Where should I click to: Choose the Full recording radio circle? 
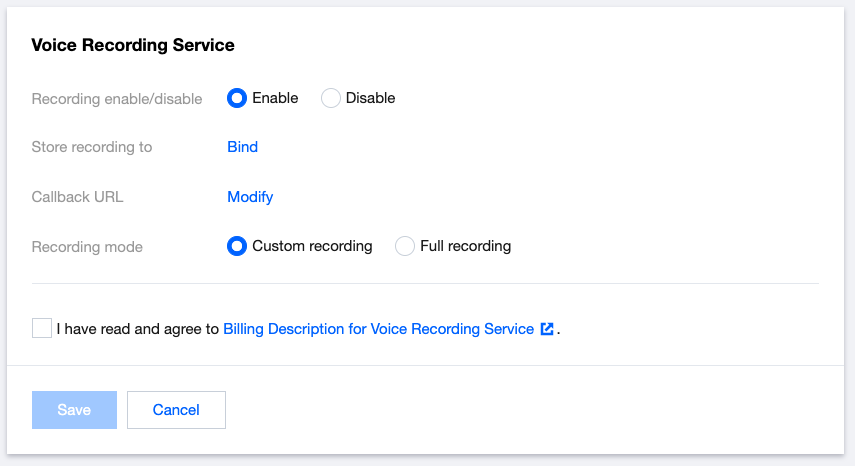(x=405, y=246)
